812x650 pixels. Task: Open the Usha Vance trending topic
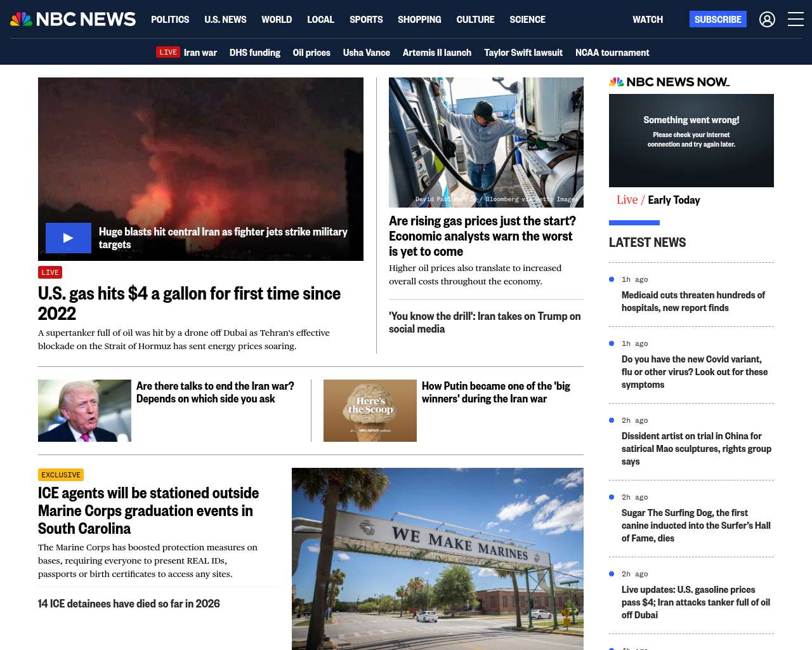(367, 53)
